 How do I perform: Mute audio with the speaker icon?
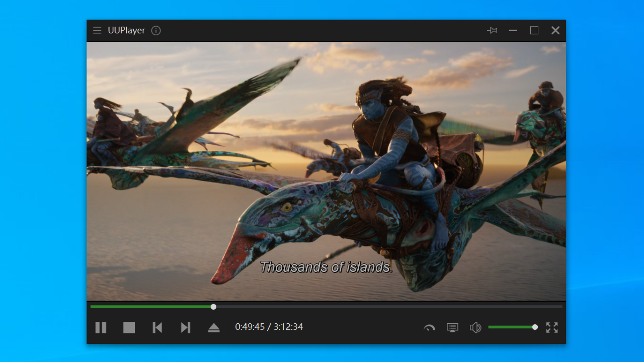(x=475, y=328)
